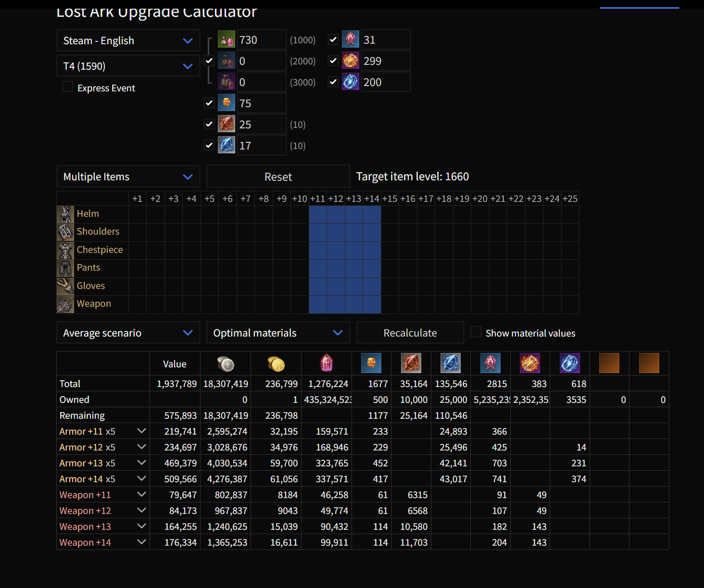Click the orange fusion material header in results table
Screen dimensions: 704x588
coord(371,363)
